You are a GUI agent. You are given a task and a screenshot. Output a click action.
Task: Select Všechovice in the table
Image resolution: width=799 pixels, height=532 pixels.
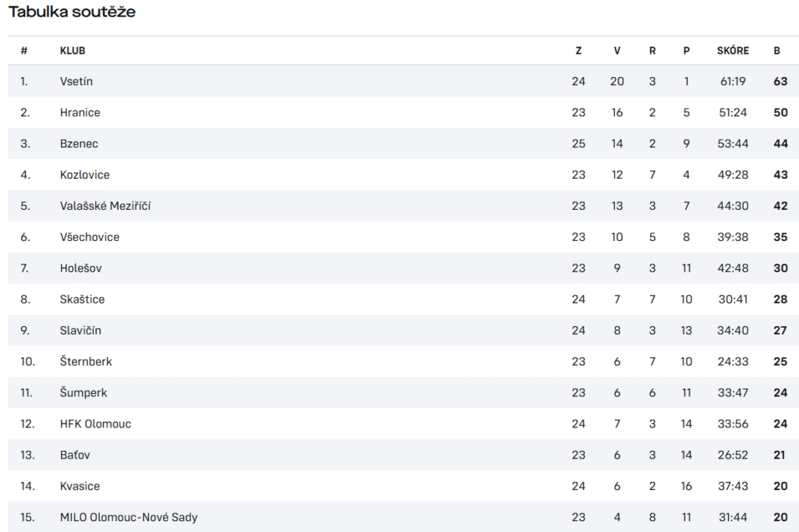[90, 237]
